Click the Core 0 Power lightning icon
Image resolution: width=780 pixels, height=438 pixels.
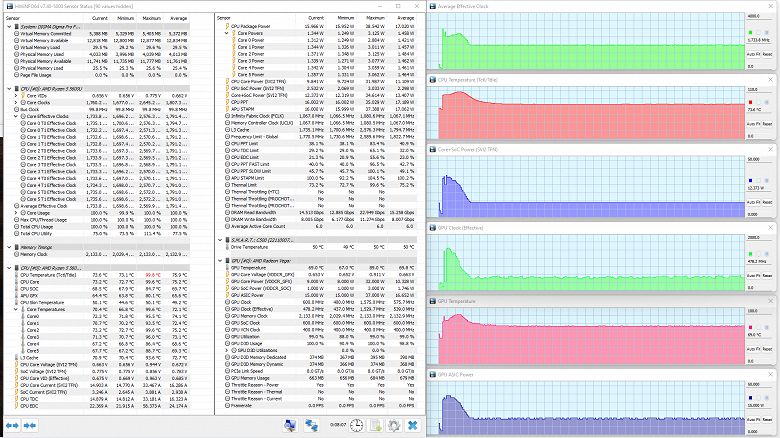(x=233, y=40)
